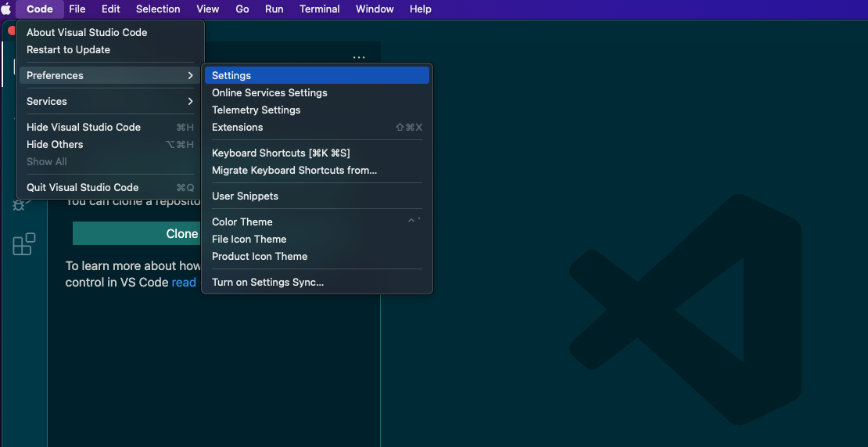The width and height of the screenshot is (868, 447).
Task: Click the Code menu in menu bar
Action: click(x=40, y=9)
